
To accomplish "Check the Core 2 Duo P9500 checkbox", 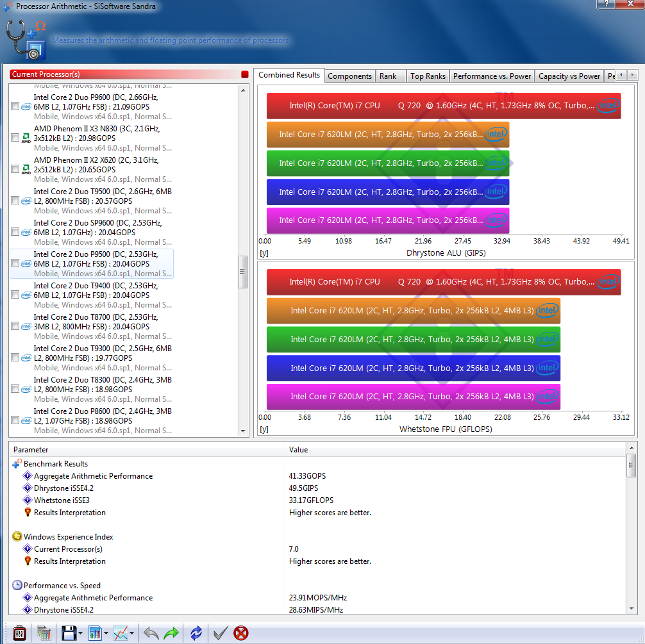I will point(15,263).
